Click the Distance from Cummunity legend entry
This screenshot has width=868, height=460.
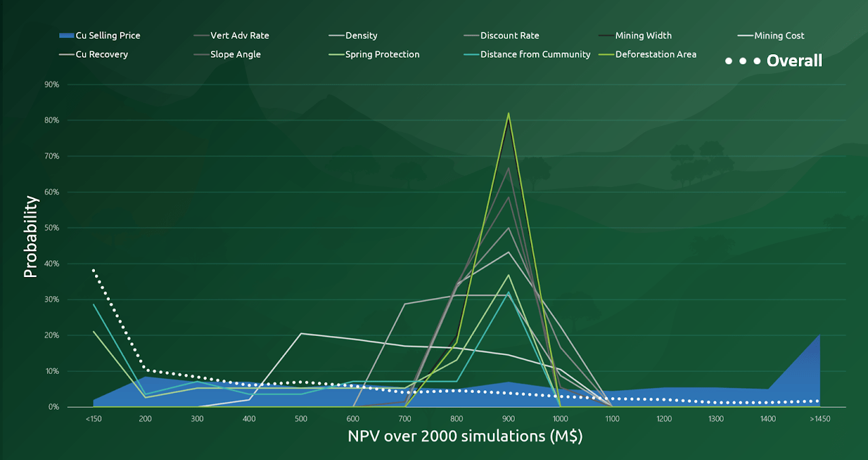tap(535, 54)
